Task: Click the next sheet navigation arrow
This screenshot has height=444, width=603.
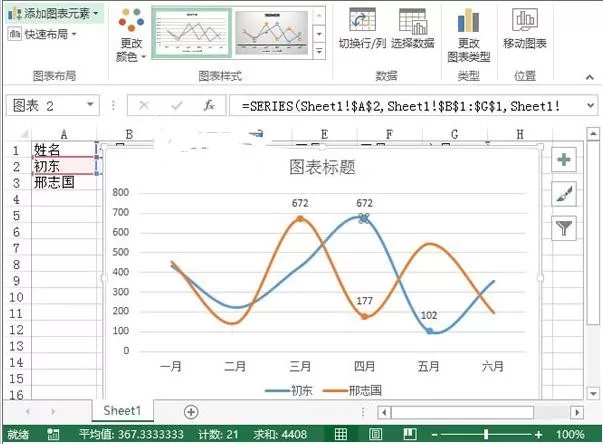Action: pyautogui.click(x=53, y=412)
